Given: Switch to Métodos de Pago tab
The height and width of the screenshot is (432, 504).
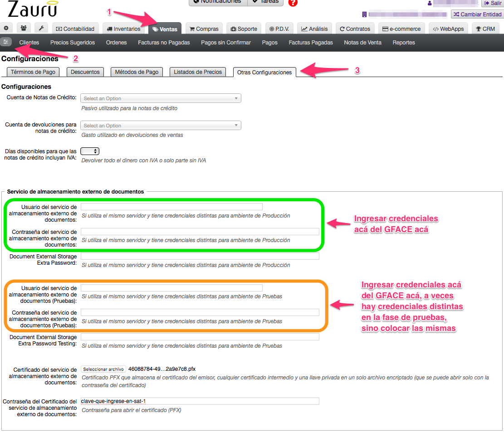Looking at the screenshot, I should [137, 72].
